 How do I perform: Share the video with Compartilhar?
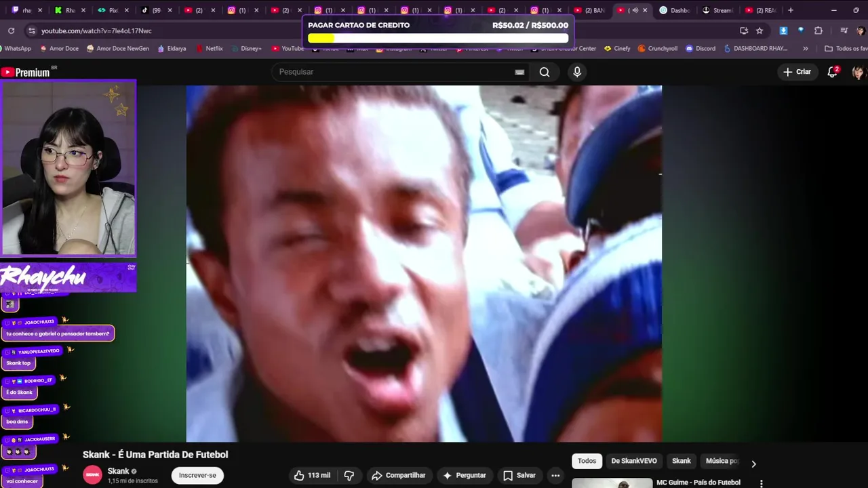pos(399,475)
